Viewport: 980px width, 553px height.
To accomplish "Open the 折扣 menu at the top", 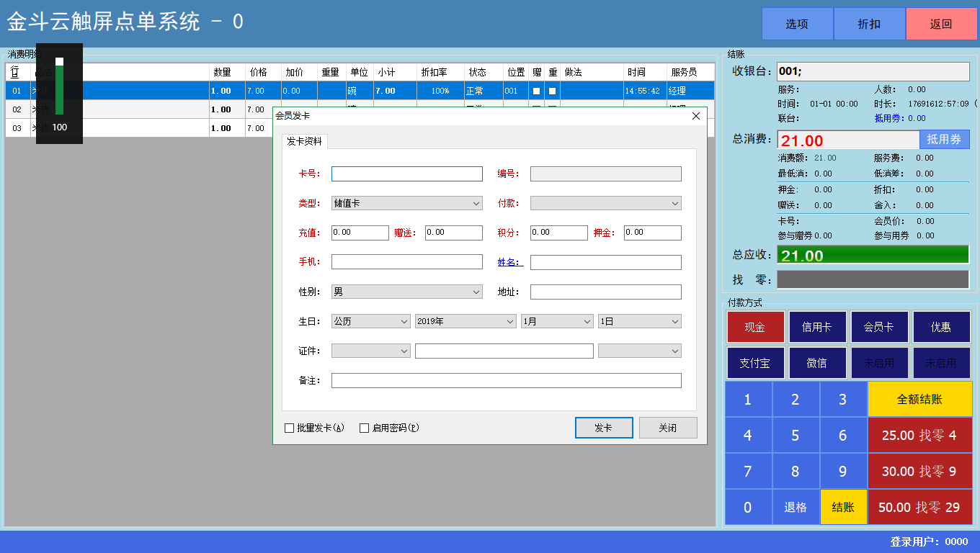I will point(869,23).
